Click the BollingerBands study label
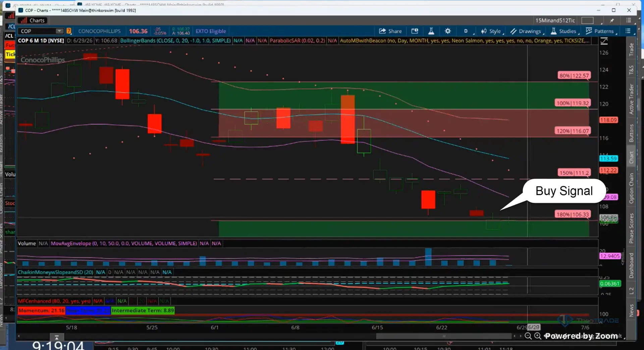 point(175,41)
